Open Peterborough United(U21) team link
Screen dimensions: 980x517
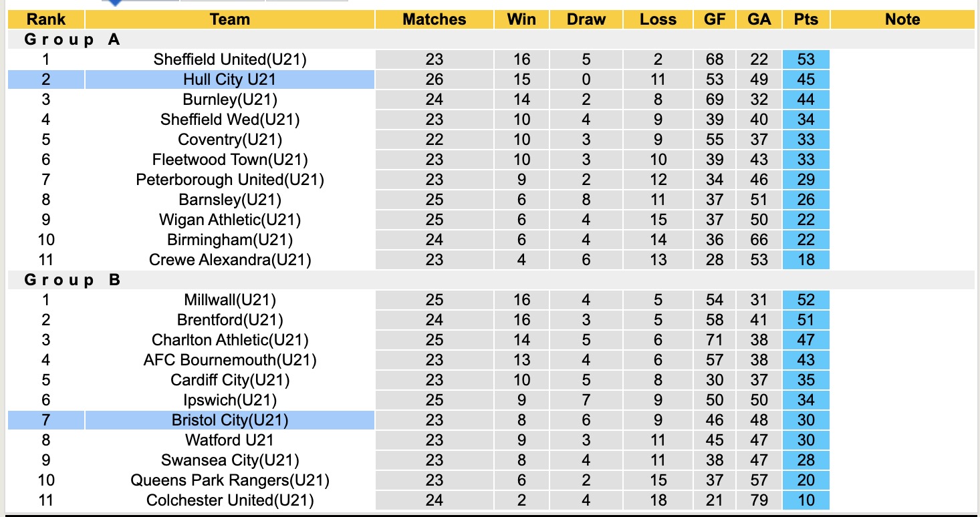(230, 180)
